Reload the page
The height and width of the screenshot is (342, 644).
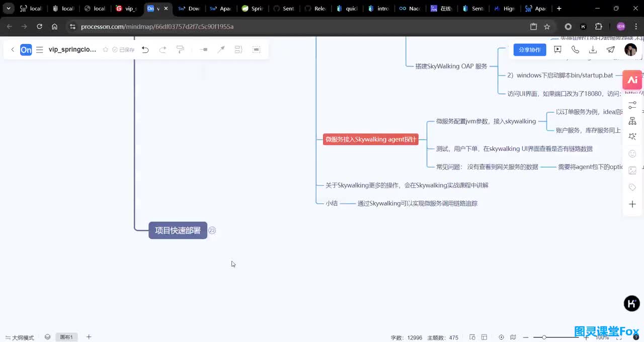pos(40,27)
